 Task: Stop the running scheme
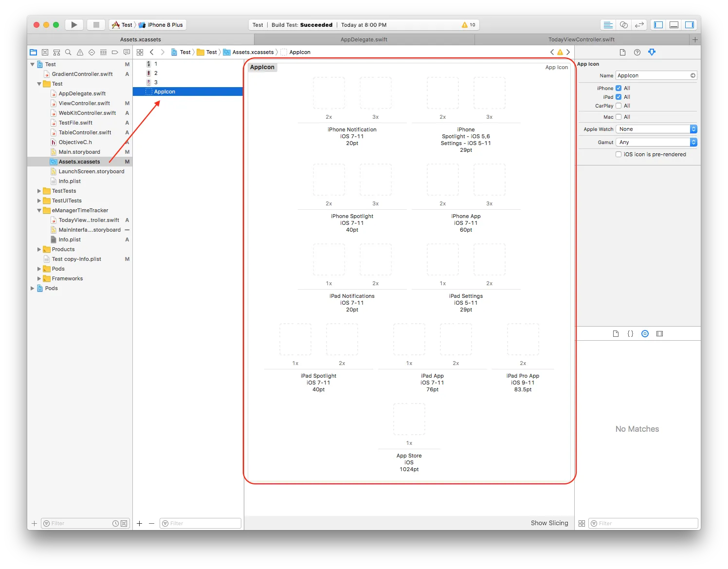[96, 25]
